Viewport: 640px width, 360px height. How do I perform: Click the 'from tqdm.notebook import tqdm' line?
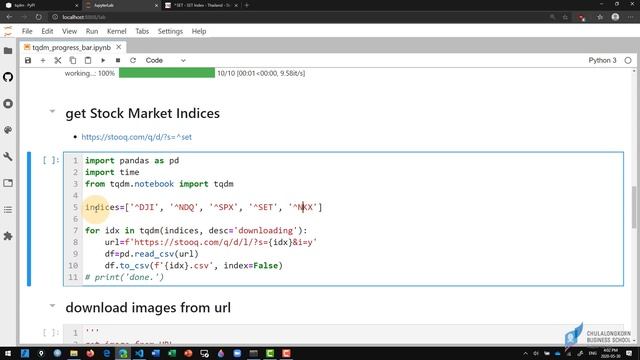point(159,184)
